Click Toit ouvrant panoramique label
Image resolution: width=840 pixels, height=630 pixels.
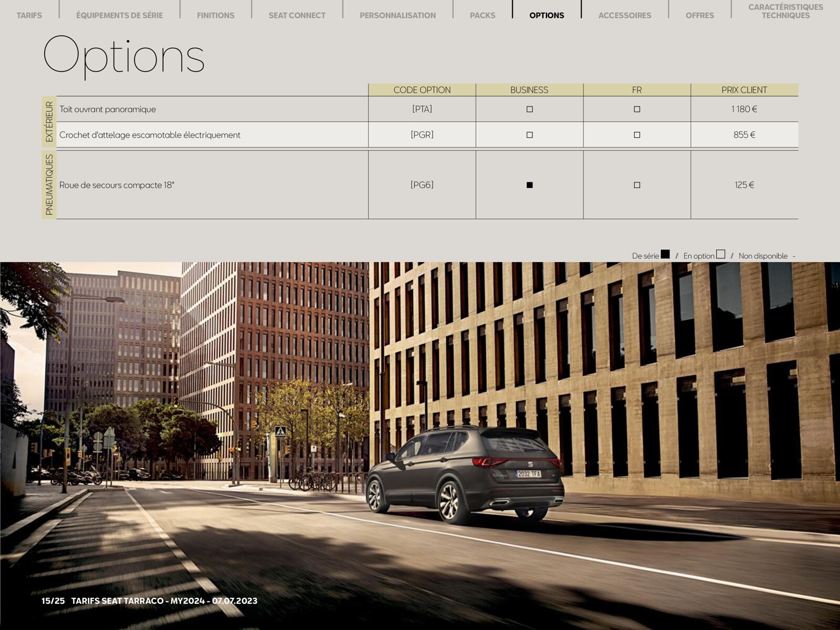pos(108,109)
